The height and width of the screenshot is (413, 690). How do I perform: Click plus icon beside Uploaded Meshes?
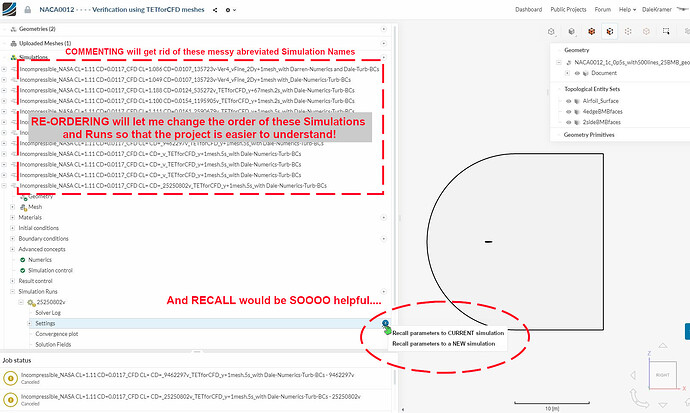click(383, 43)
